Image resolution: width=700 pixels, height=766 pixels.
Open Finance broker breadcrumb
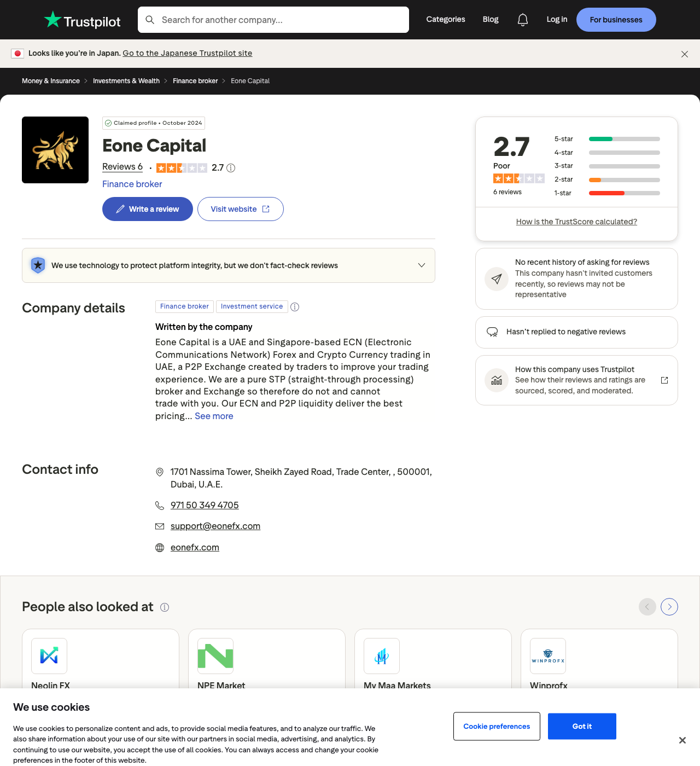point(195,81)
